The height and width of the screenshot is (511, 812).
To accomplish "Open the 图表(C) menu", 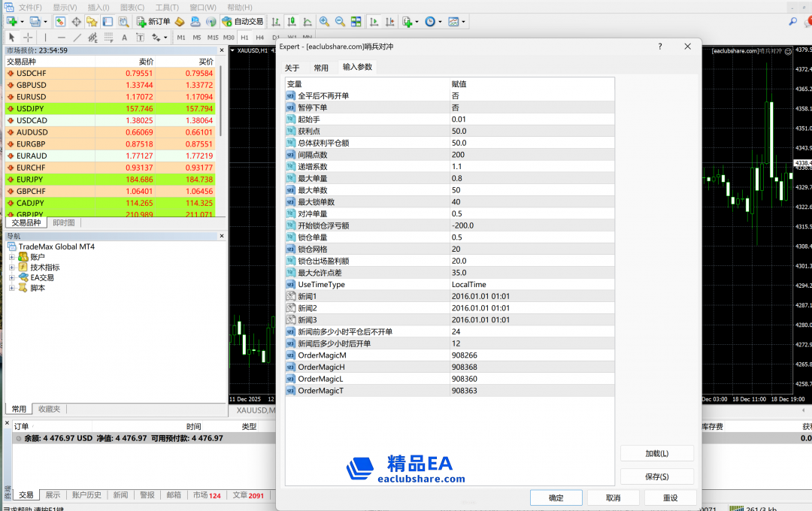I will tap(132, 7).
